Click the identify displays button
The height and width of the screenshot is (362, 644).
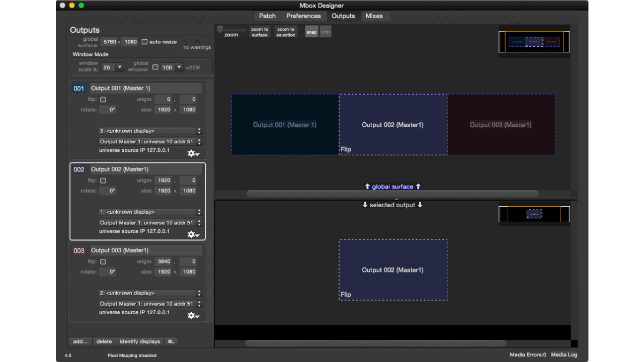pyautogui.click(x=140, y=341)
